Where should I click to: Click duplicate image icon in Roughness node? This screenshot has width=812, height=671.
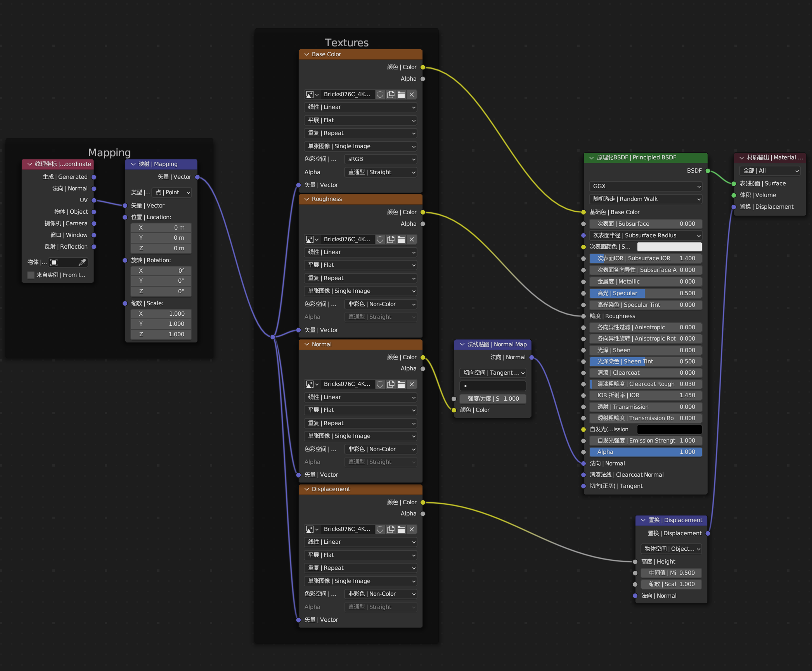[391, 239]
